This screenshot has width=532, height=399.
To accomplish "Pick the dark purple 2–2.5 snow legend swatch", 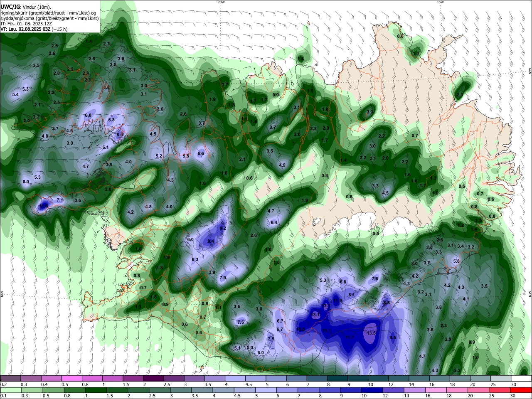I will pos(153,378).
